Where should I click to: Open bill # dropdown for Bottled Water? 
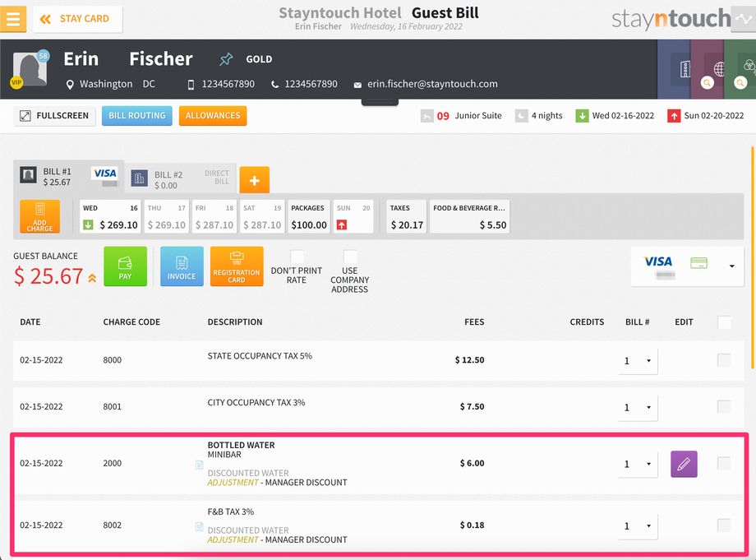(x=638, y=464)
